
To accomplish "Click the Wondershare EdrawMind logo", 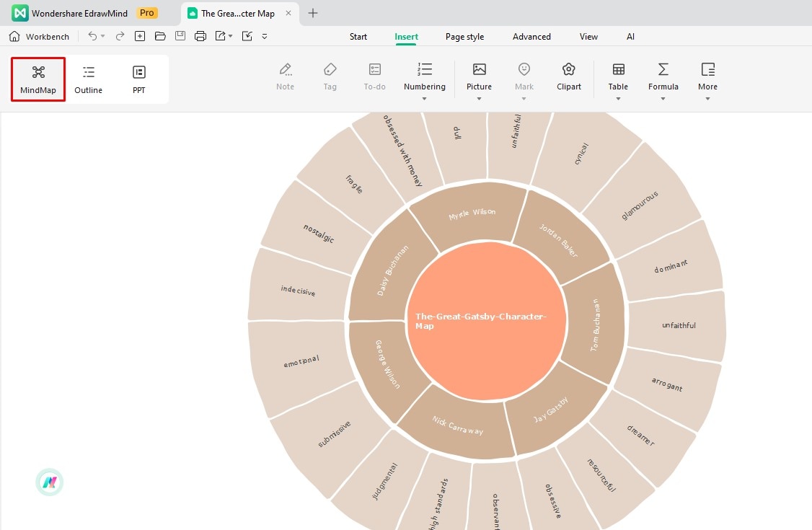I will (20, 14).
